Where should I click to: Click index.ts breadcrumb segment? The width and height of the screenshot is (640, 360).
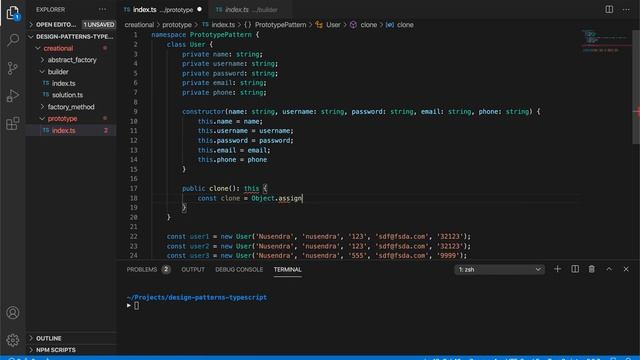click(x=223, y=25)
